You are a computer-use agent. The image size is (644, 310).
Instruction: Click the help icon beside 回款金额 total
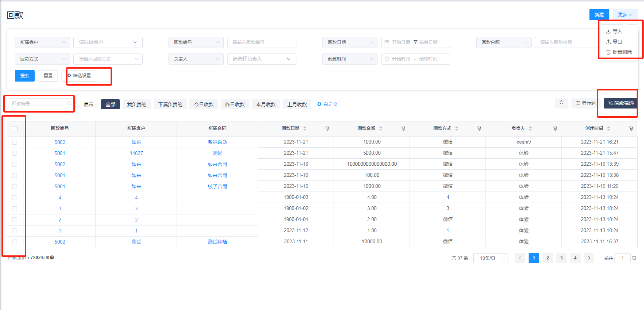[52, 258]
